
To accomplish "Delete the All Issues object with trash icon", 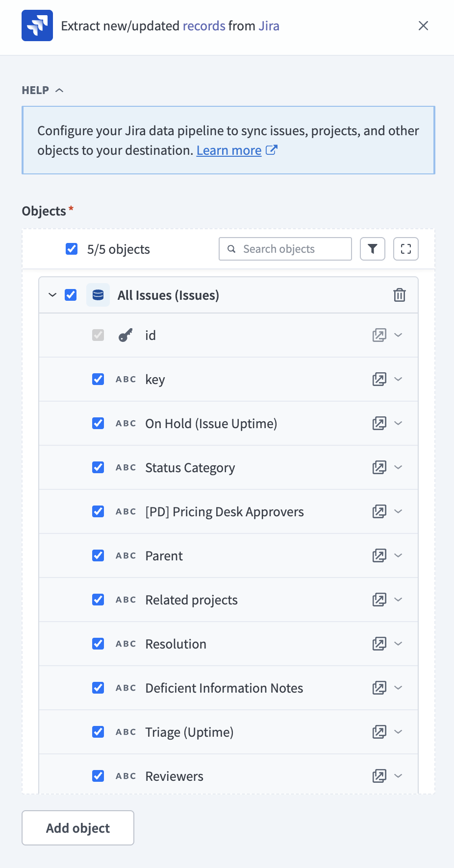I will (x=400, y=295).
